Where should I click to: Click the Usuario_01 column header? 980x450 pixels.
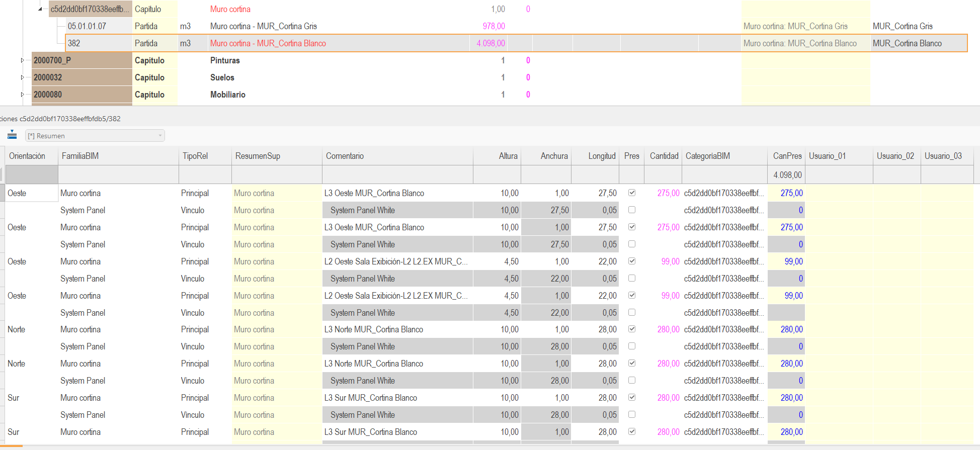coord(839,156)
